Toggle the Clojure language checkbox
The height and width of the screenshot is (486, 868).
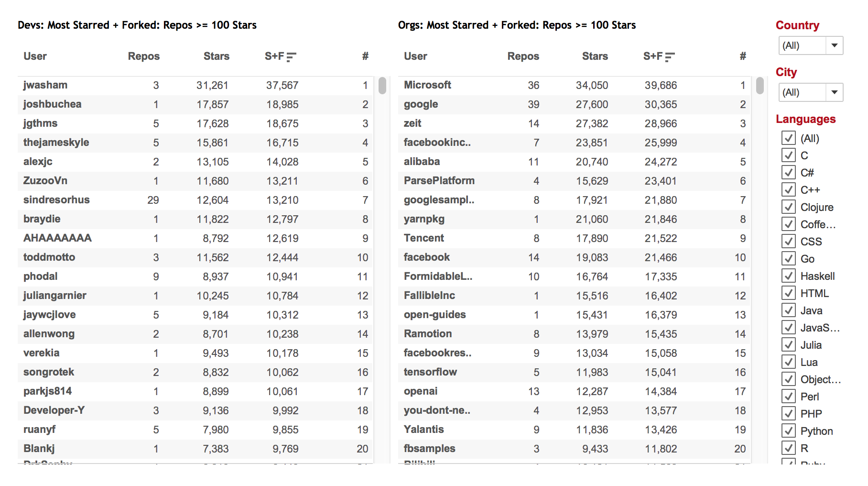[788, 207]
